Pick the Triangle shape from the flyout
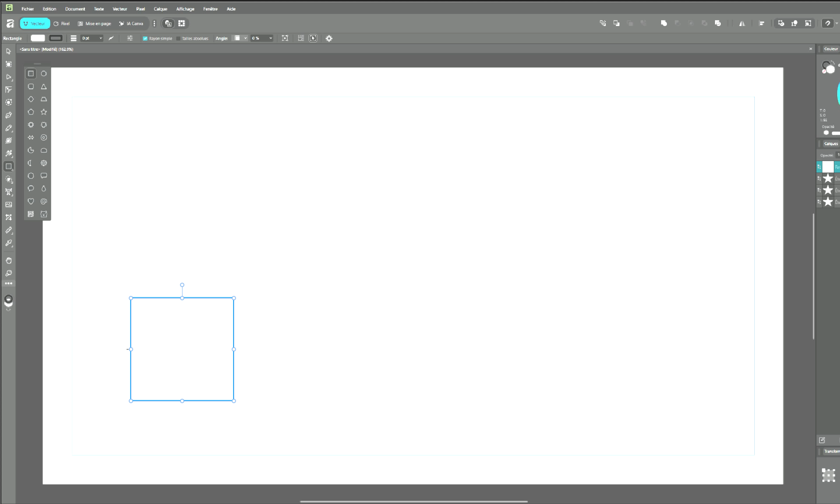Screen dimensions: 840x504 pyautogui.click(x=44, y=87)
